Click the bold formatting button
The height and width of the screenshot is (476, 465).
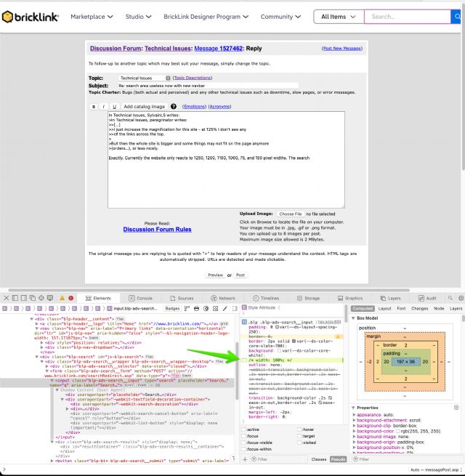pos(94,106)
